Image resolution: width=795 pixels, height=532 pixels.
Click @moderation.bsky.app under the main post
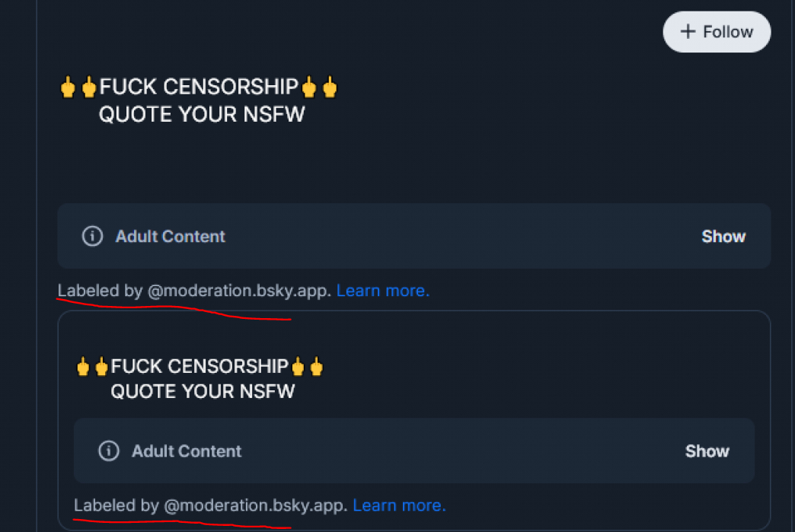(239, 291)
